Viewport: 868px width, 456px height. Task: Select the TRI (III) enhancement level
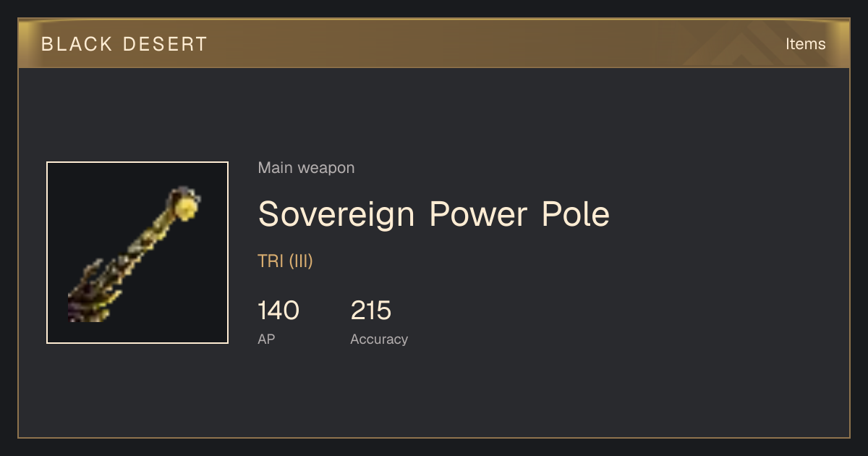(x=285, y=261)
